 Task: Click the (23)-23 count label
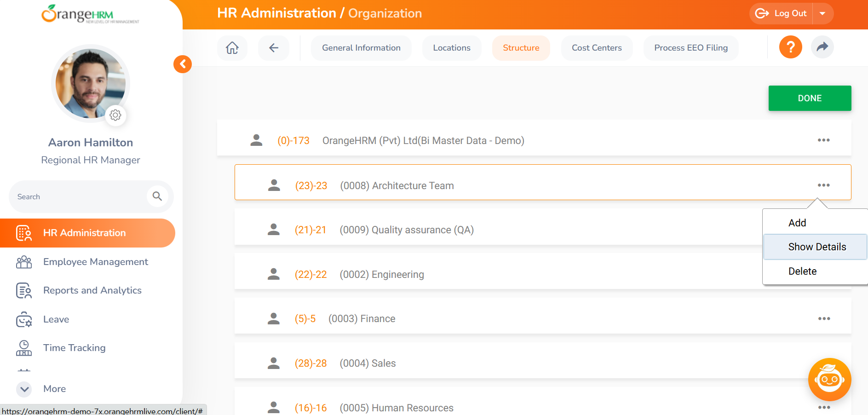[x=311, y=185]
